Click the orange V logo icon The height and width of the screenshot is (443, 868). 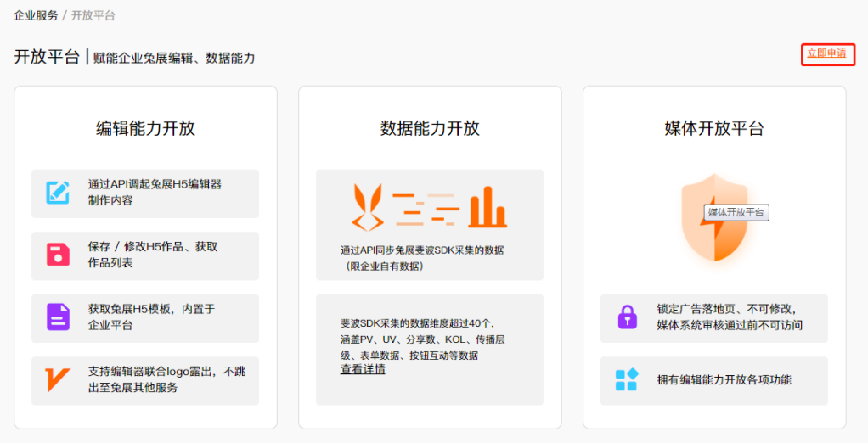[58, 380]
